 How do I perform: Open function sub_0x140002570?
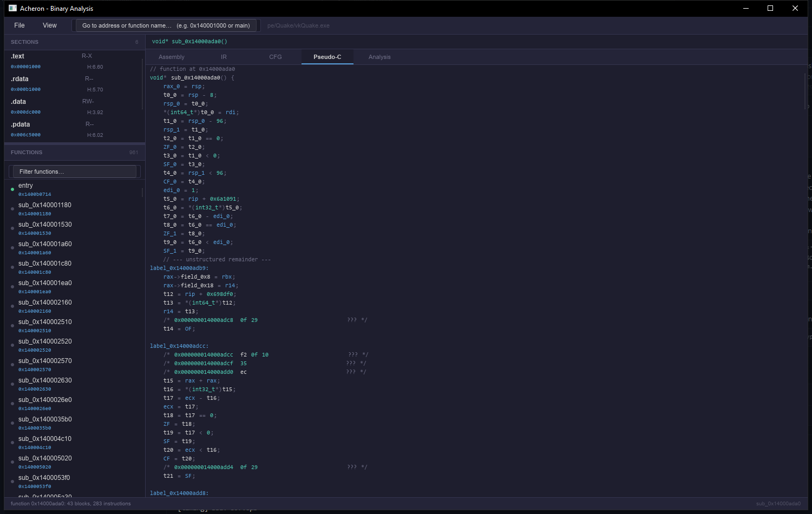coord(74,365)
